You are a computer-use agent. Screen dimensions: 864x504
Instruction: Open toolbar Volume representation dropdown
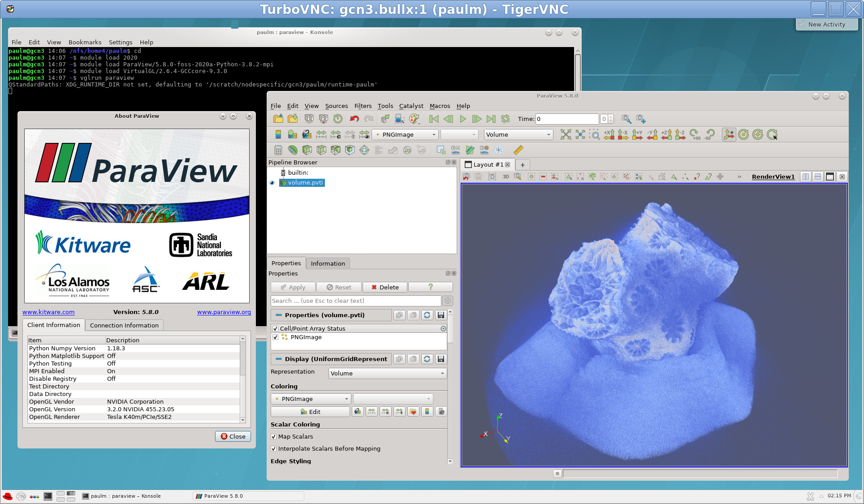click(x=518, y=134)
